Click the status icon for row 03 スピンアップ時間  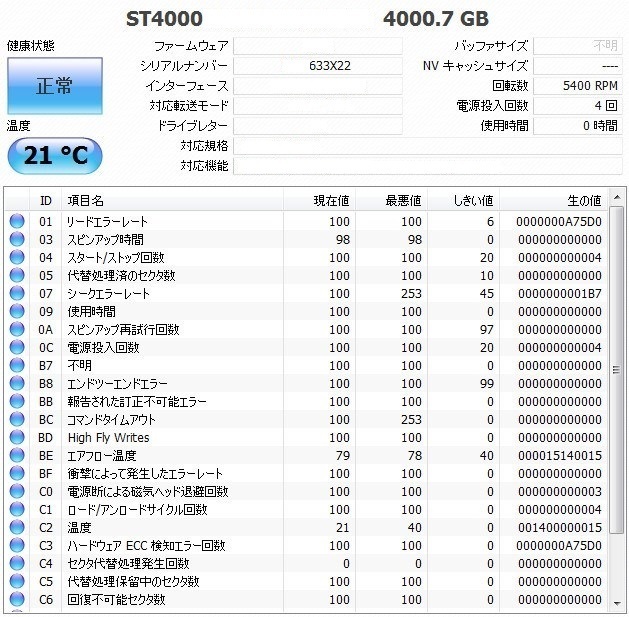(17, 239)
